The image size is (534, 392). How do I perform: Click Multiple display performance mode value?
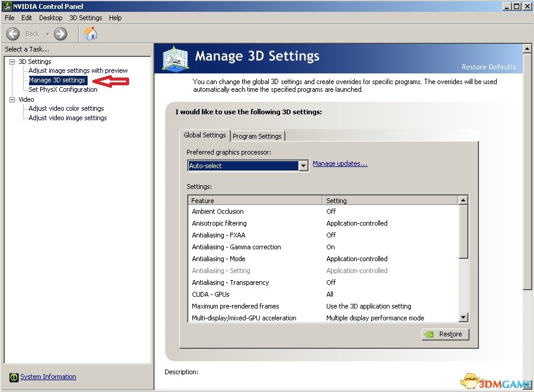click(x=375, y=318)
